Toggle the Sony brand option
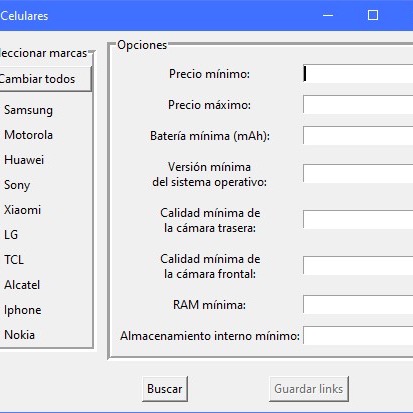413x413 pixels. click(17, 185)
